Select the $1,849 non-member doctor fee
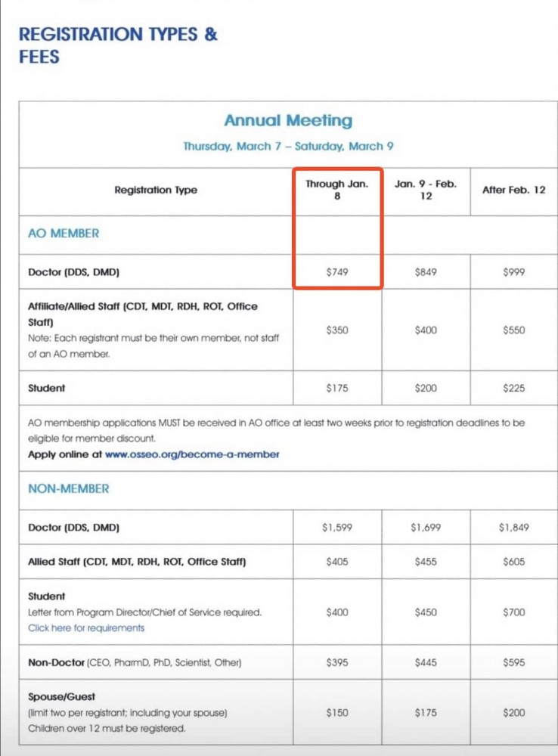Image resolution: width=558 pixels, height=756 pixels. [x=513, y=528]
